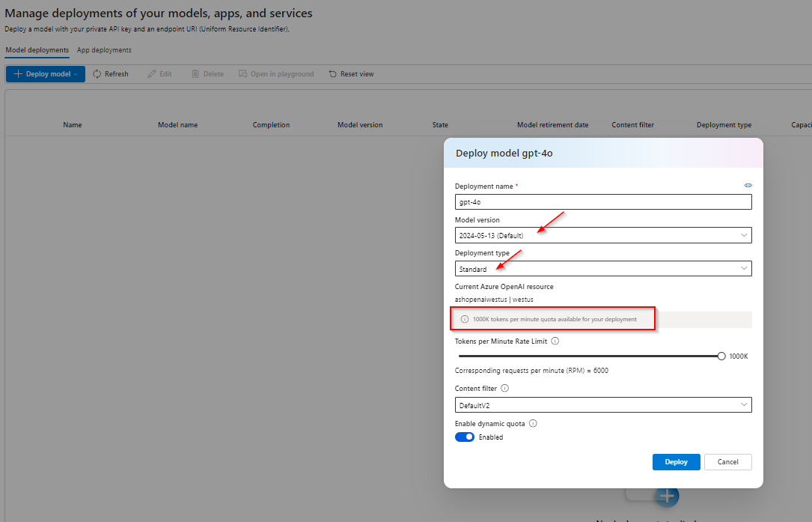The image size is (812, 522).
Task: Click the Content filter column header
Action: pos(633,125)
